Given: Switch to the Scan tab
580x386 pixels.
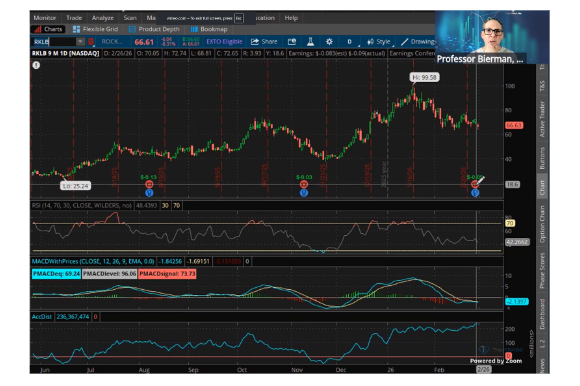Looking at the screenshot, I should [130, 18].
